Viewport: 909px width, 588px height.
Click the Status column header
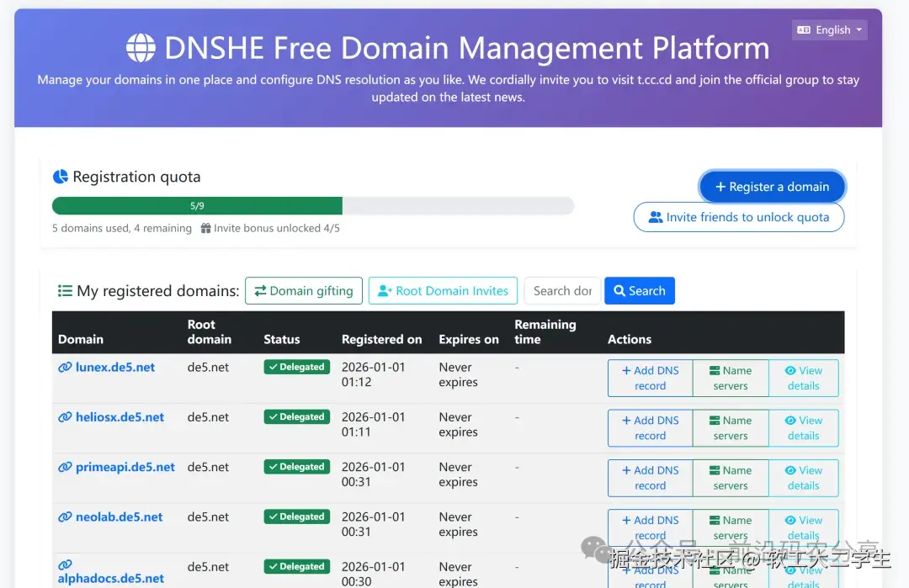[282, 340]
